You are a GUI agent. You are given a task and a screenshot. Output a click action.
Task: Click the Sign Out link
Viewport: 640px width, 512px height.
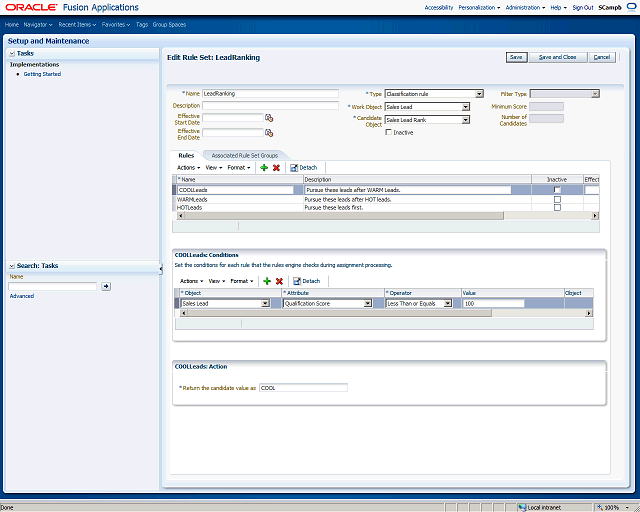pos(583,8)
